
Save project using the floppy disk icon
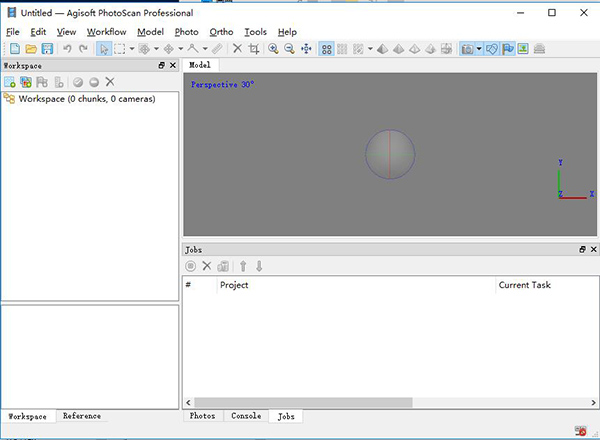pyautogui.click(x=47, y=48)
